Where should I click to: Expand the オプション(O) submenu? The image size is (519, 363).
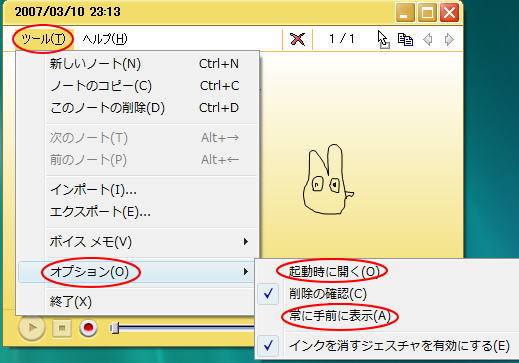click(x=137, y=272)
